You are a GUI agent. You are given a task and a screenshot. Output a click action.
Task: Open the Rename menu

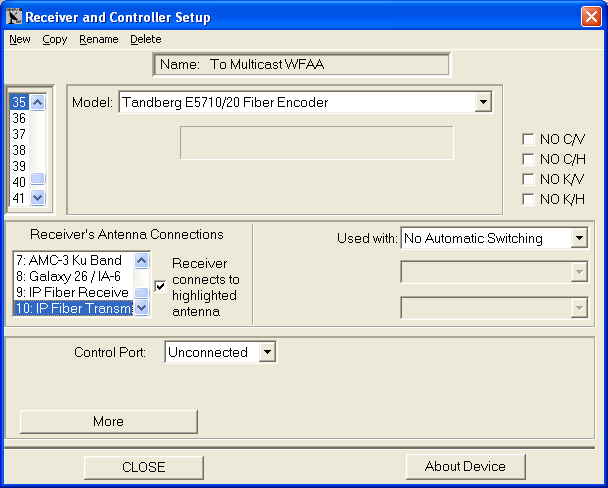98,40
